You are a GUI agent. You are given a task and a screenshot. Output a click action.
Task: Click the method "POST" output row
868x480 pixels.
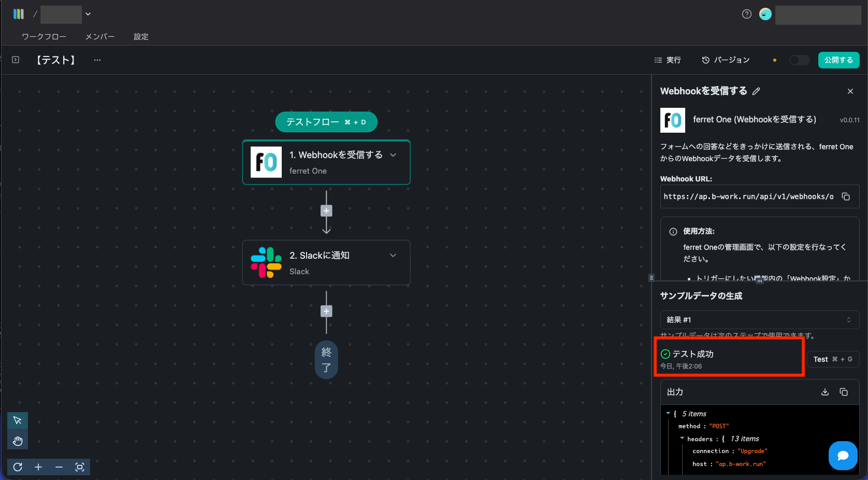[x=703, y=426]
